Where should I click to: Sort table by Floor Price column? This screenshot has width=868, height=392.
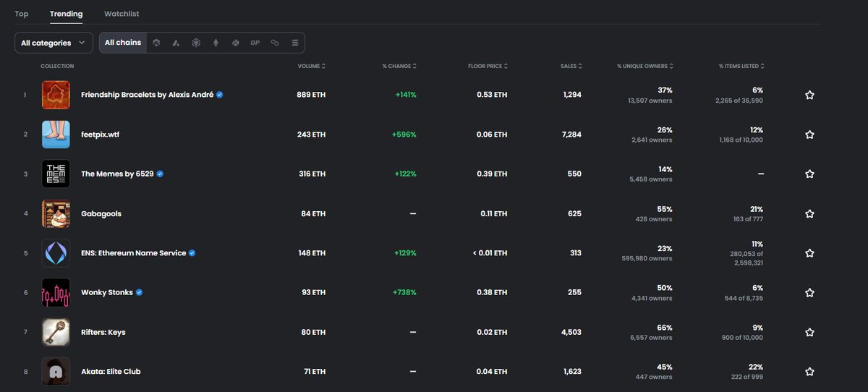coord(488,66)
